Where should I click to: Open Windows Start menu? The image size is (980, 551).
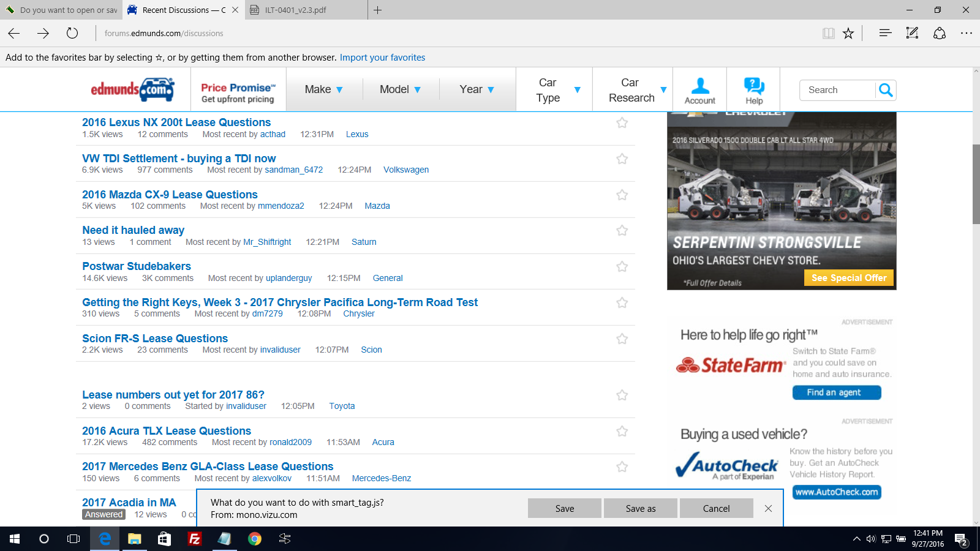point(15,539)
